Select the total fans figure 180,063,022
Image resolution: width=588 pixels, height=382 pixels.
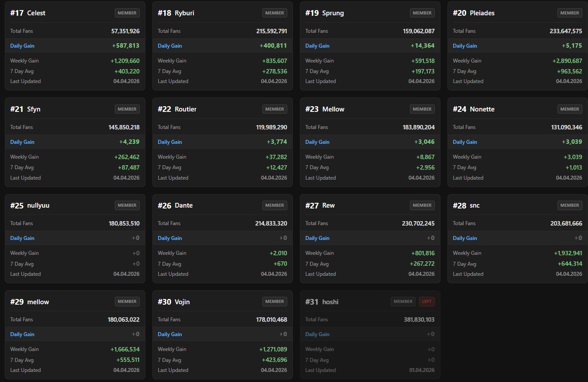124,319
